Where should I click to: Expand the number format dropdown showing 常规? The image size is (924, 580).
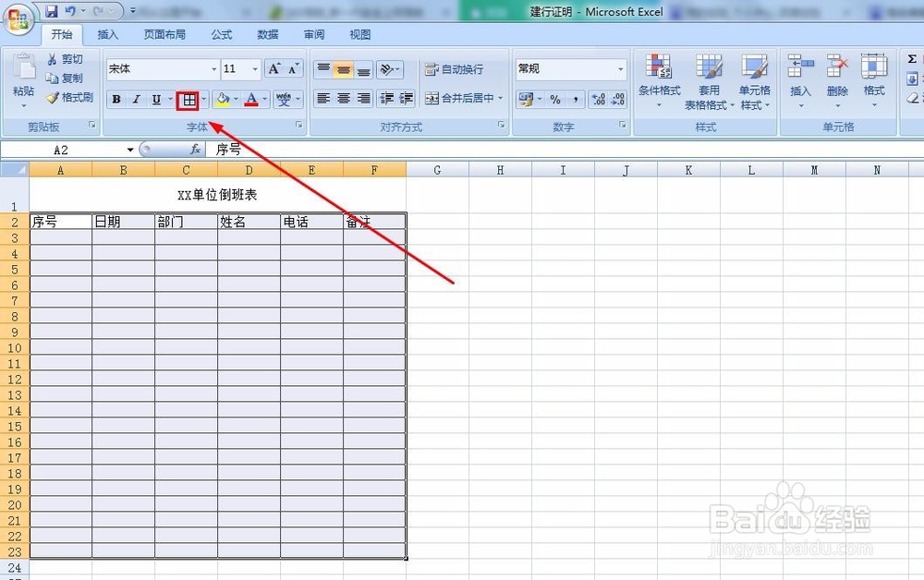point(620,68)
